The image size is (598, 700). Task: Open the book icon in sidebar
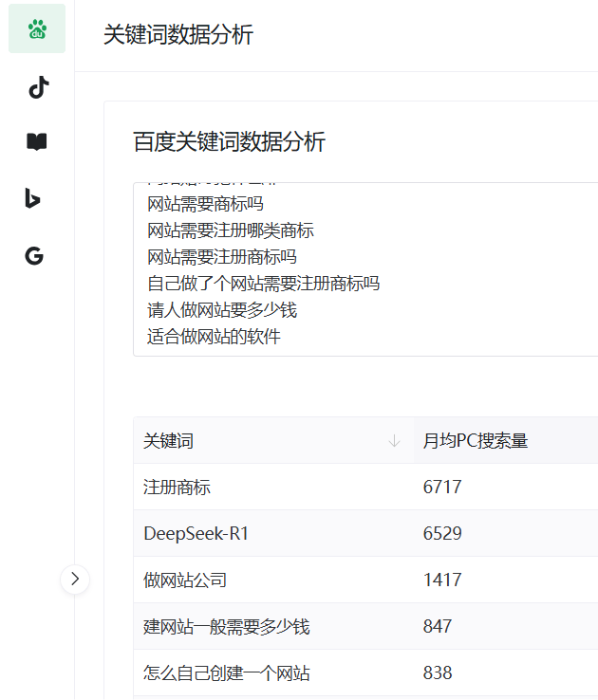coord(37,142)
